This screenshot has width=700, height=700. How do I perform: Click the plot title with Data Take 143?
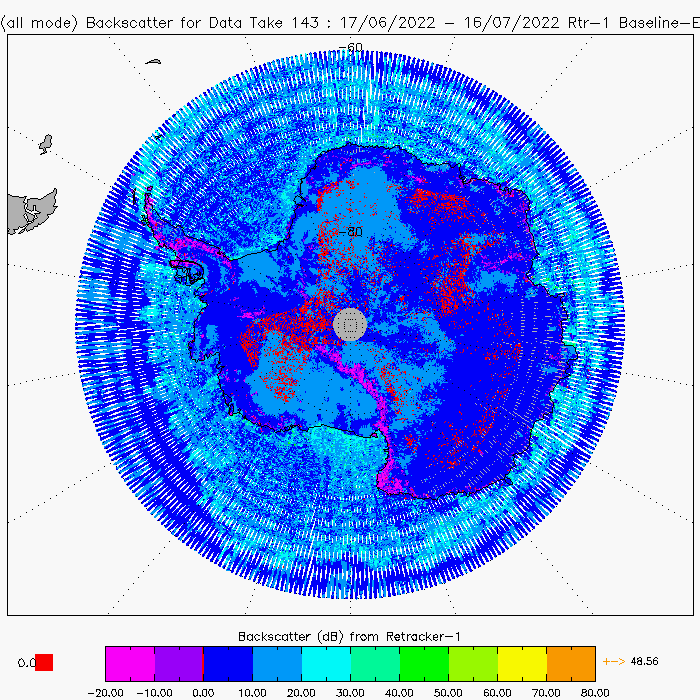tap(350, 23)
